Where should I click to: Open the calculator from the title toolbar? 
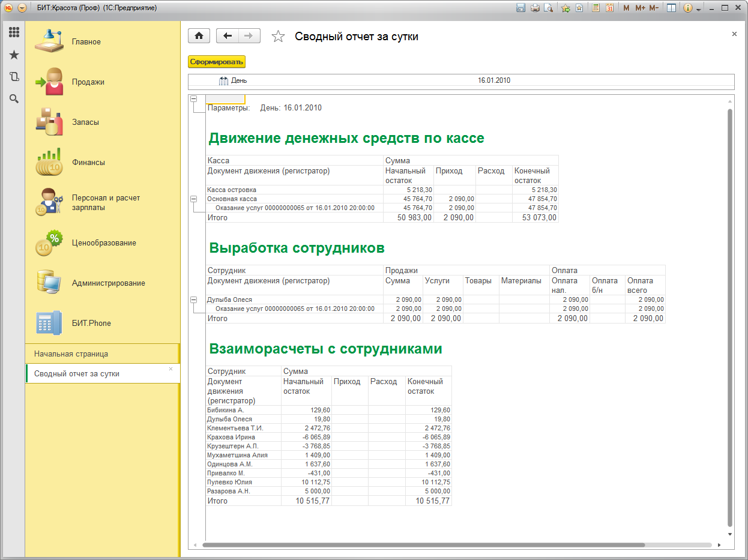[x=596, y=8]
